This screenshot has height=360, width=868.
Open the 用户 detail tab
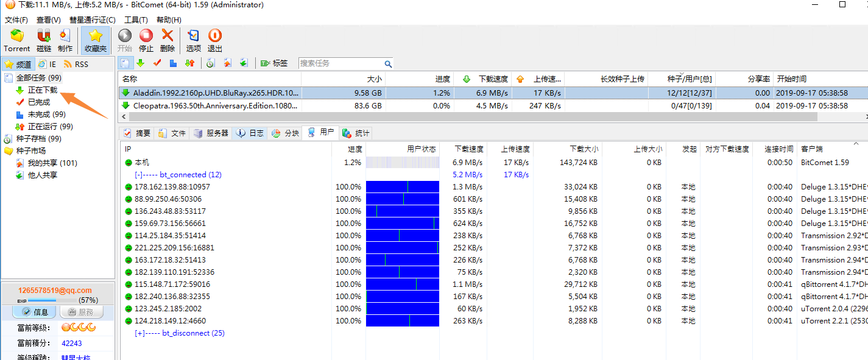(320, 132)
